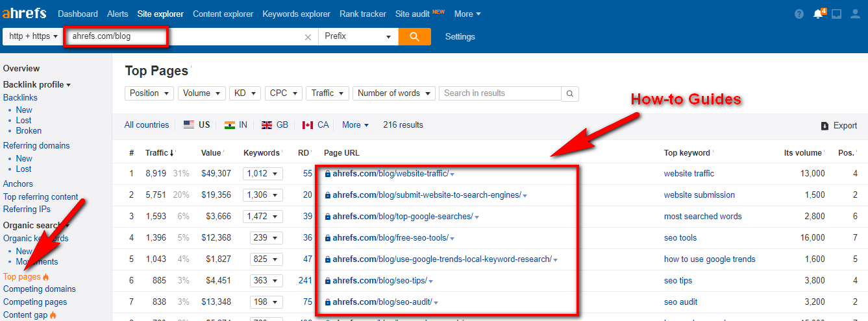This screenshot has width=868, height=321.
Task: Expand the seo-tips URL caret
Action: click(430, 281)
